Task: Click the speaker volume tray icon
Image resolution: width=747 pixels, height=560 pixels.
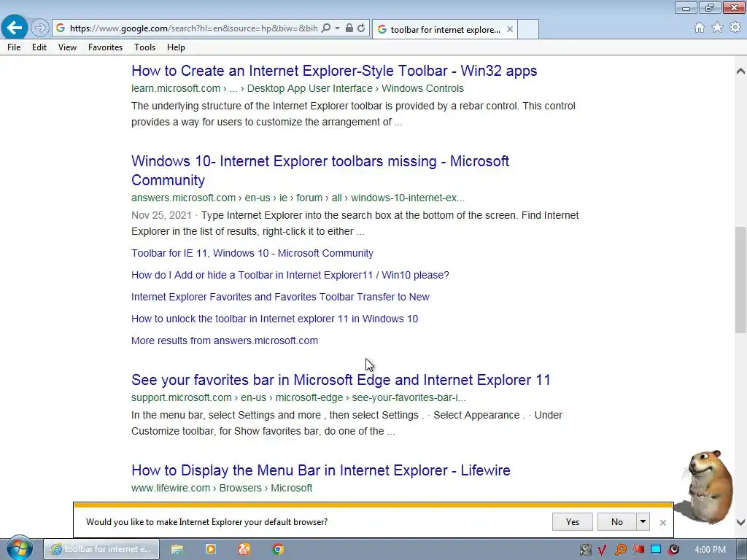Action: [673, 550]
